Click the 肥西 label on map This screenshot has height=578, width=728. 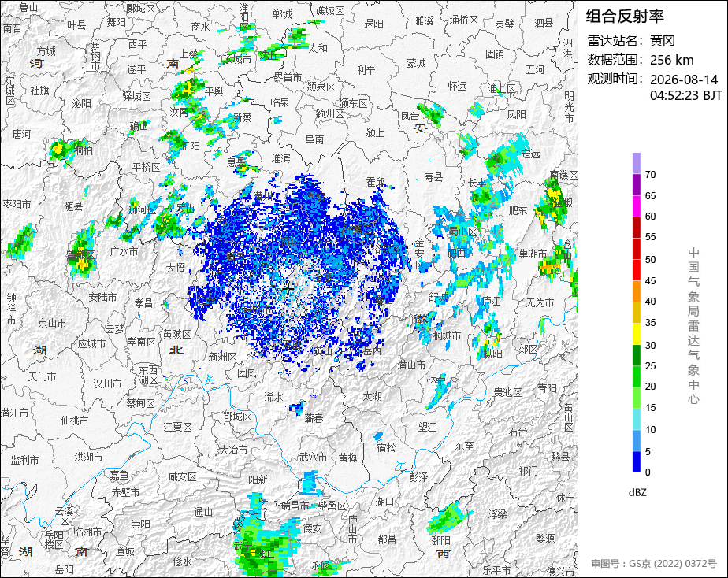click(456, 253)
